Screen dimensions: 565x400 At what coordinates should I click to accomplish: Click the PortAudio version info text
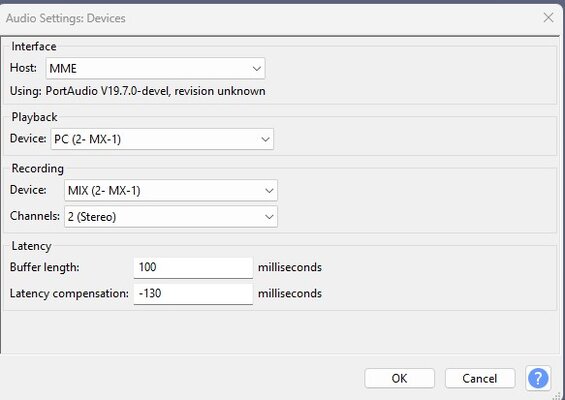click(138, 91)
